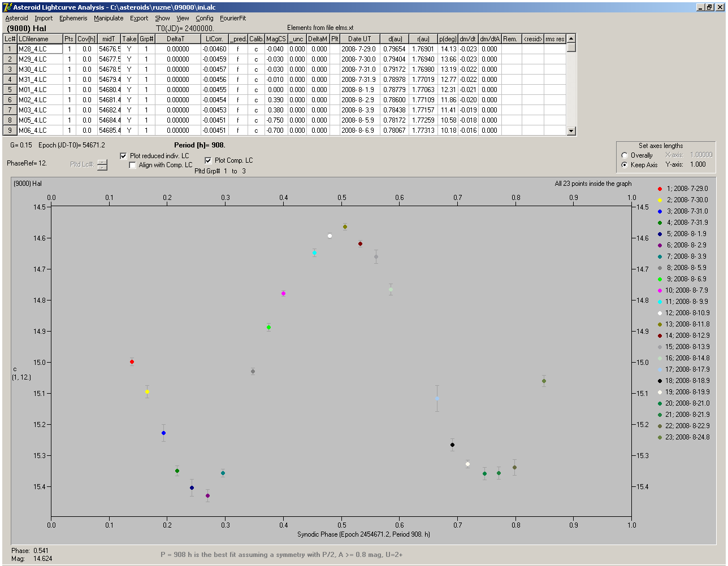Click filename cell M31_4.LC
Image resolution: width=728 pixels, height=566 pixels.
click(40, 80)
